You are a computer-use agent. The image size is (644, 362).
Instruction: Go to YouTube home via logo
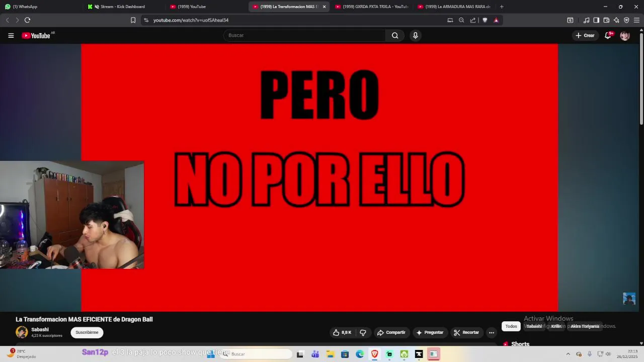pyautogui.click(x=36, y=35)
